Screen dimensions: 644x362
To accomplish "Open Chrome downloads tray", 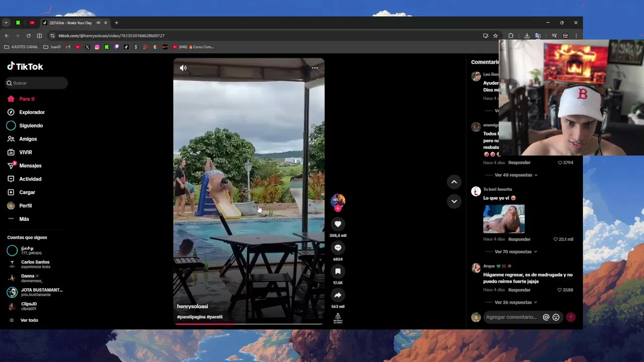I will click(x=527, y=36).
